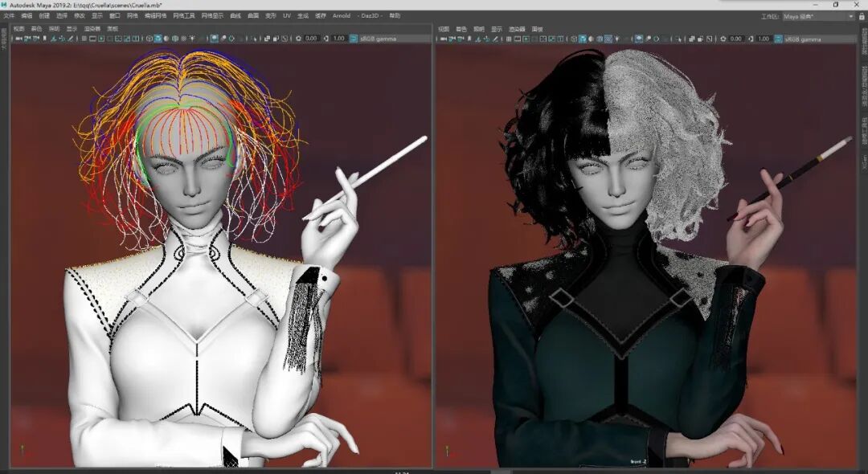Open the 面板 menu in left viewport panel
Screen dimensions: 868x474
113,29
